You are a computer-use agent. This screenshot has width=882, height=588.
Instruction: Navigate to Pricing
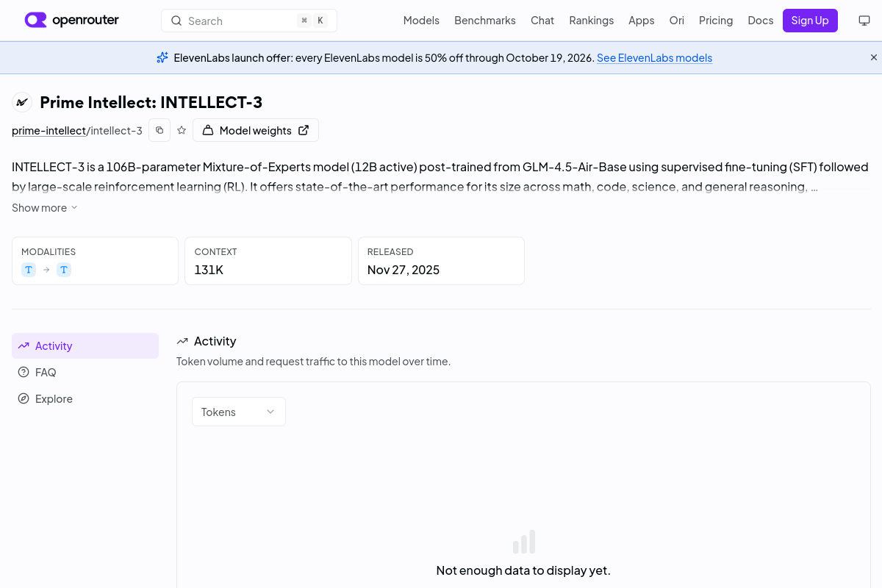pos(716,21)
